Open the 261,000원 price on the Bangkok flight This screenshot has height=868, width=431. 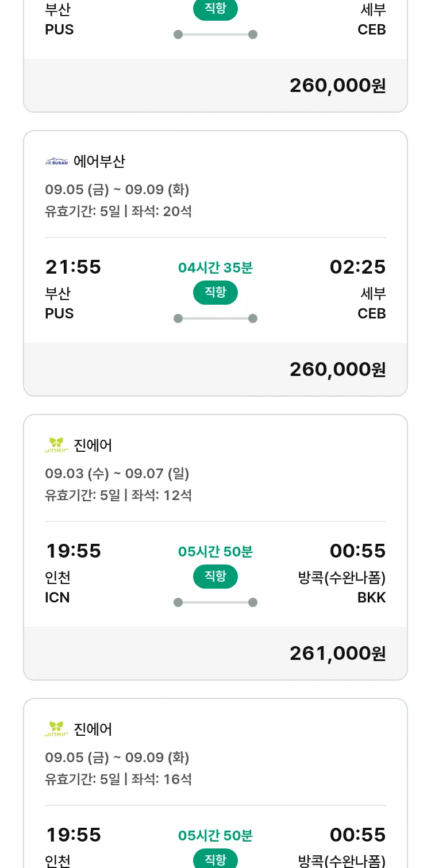(x=337, y=653)
